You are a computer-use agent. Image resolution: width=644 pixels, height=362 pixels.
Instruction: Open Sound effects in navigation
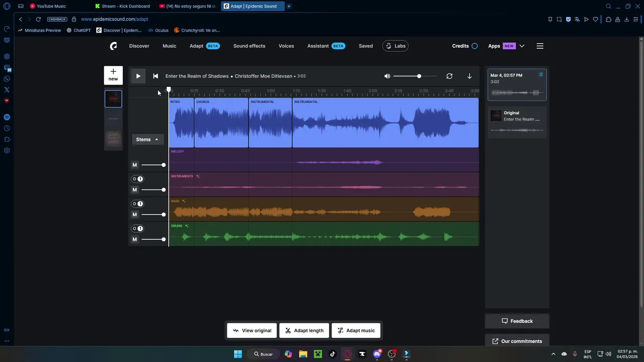coord(249,46)
